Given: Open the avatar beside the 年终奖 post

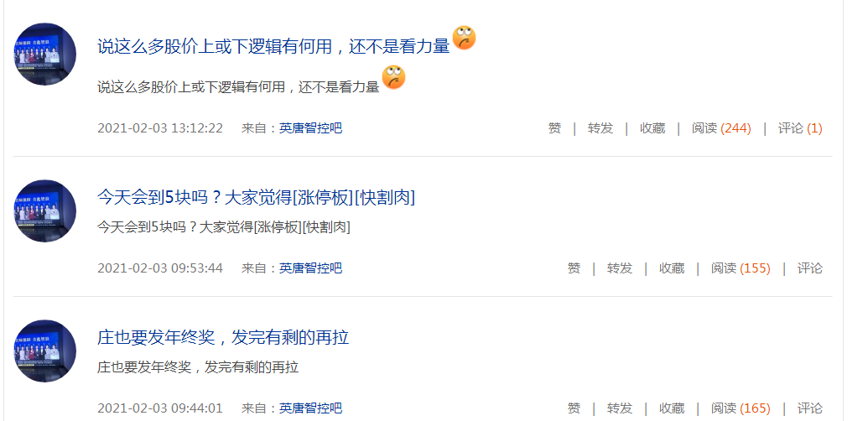Looking at the screenshot, I should pyautogui.click(x=44, y=351).
